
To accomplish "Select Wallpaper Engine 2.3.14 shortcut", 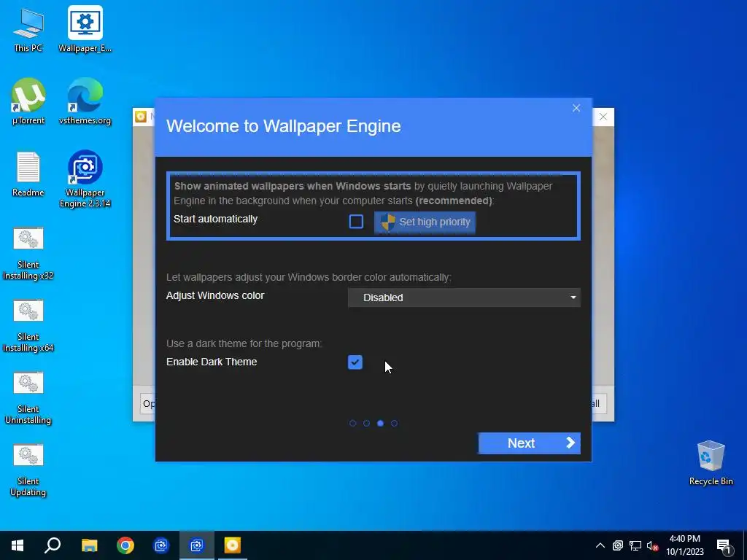I will coord(85,179).
